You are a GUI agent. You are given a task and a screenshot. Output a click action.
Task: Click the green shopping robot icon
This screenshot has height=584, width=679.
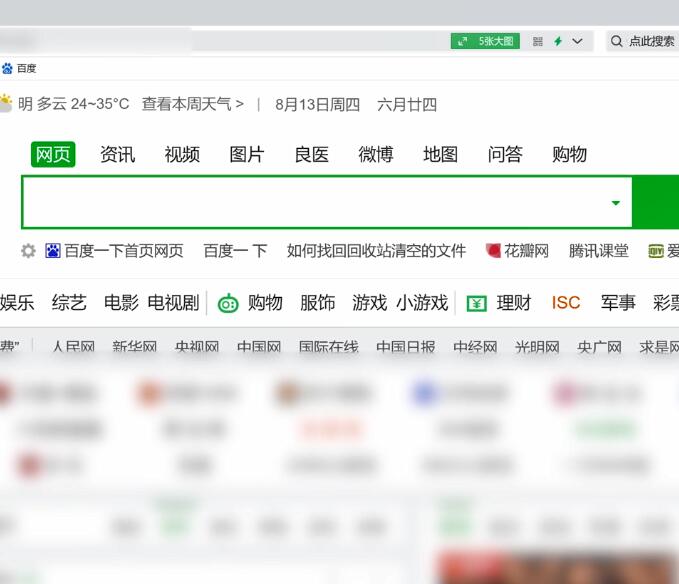[228, 303]
